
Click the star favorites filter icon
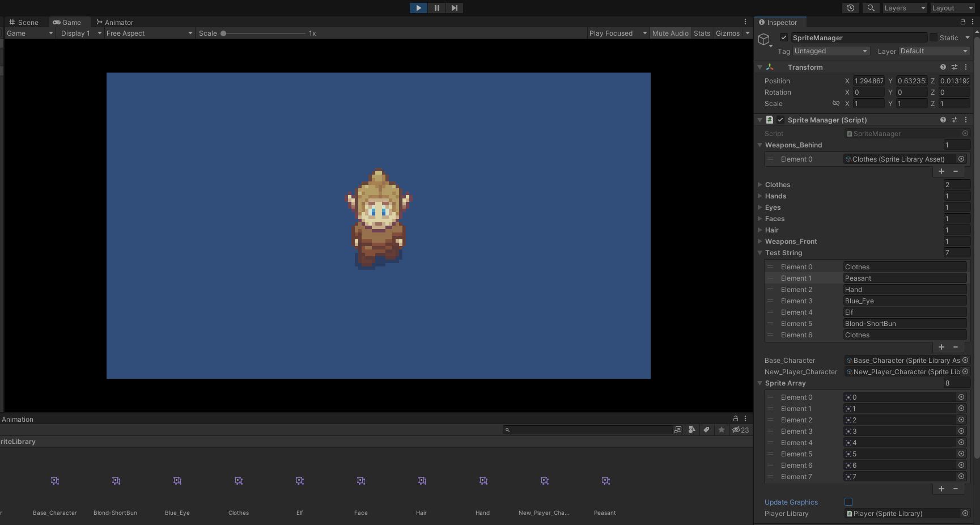pyautogui.click(x=721, y=430)
